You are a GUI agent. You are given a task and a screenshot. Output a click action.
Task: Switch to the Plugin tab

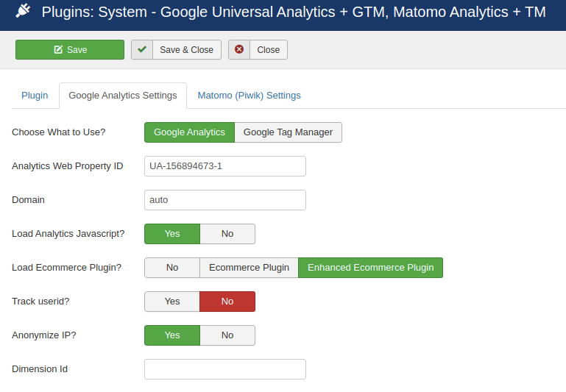[35, 95]
